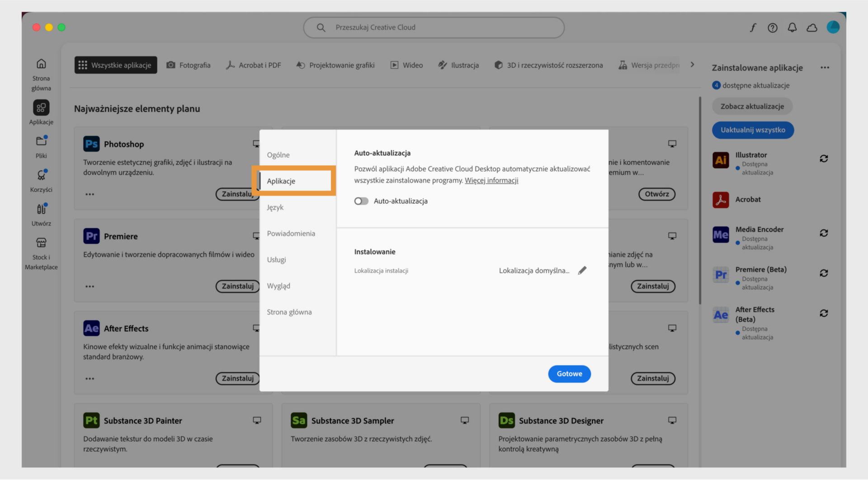Viewport: 868px width, 480px height.
Task: Click the main content vertical scrollbar
Action: (x=700, y=200)
